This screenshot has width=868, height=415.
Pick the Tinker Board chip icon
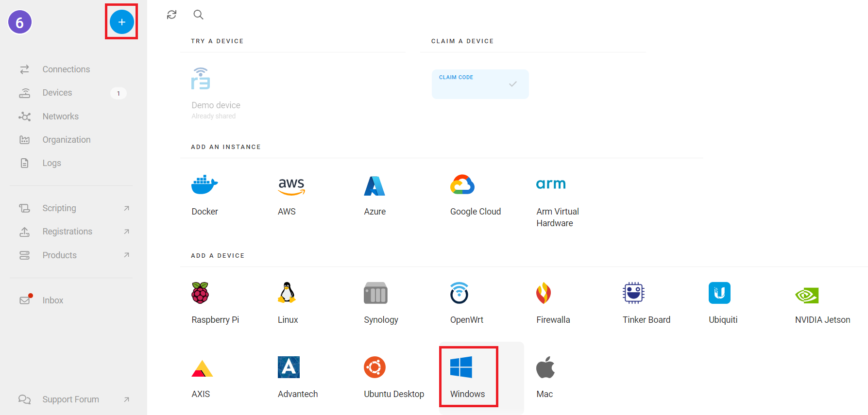pyautogui.click(x=633, y=293)
